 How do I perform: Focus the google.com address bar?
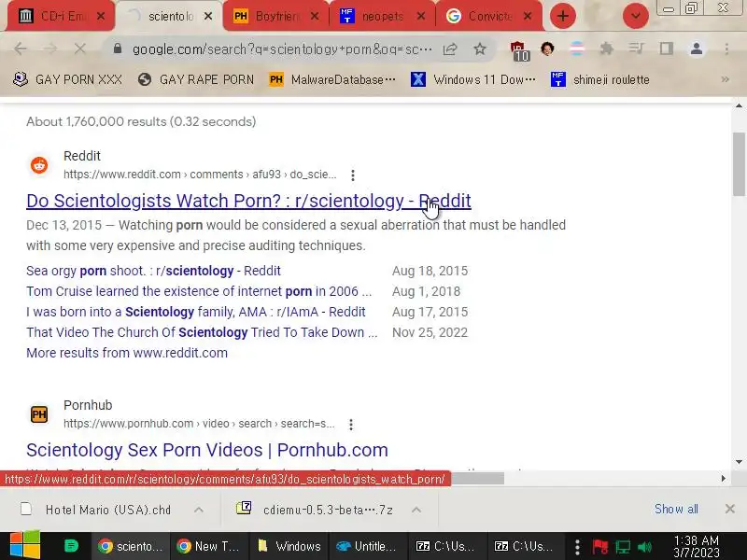[282, 49]
